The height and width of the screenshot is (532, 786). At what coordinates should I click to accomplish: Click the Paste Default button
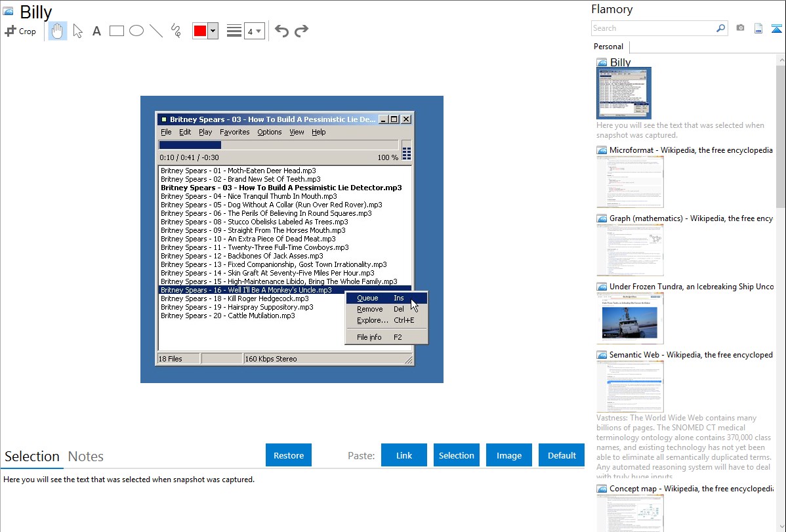coord(562,455)
